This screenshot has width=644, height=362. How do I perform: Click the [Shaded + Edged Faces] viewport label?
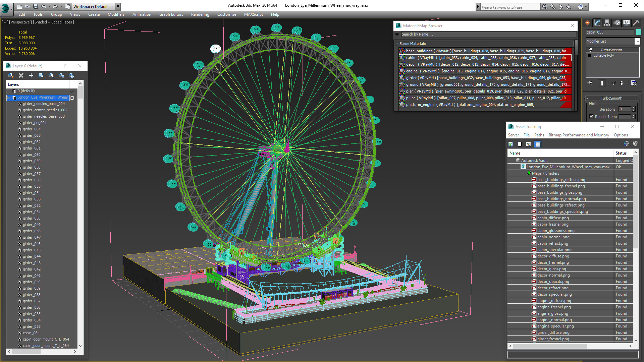(53, 22)
